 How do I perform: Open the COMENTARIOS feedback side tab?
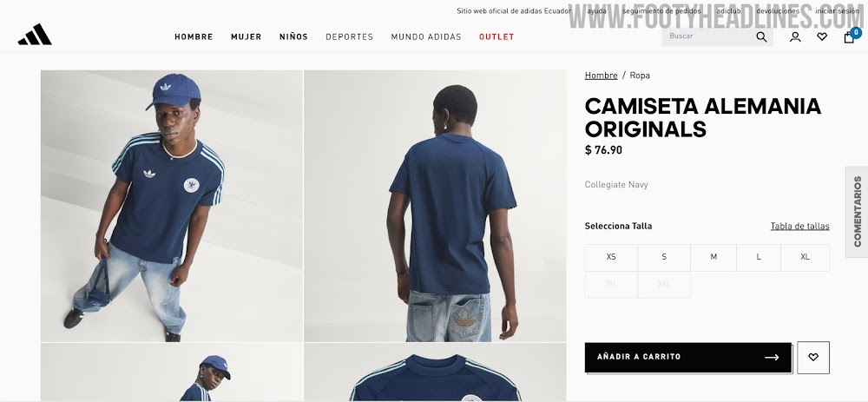[857, 212]
